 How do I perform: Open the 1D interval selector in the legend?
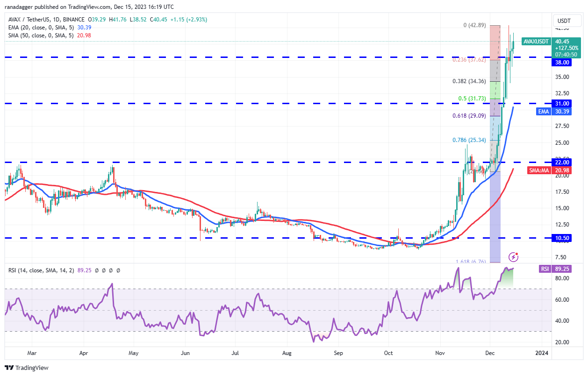tap(55, 21)
